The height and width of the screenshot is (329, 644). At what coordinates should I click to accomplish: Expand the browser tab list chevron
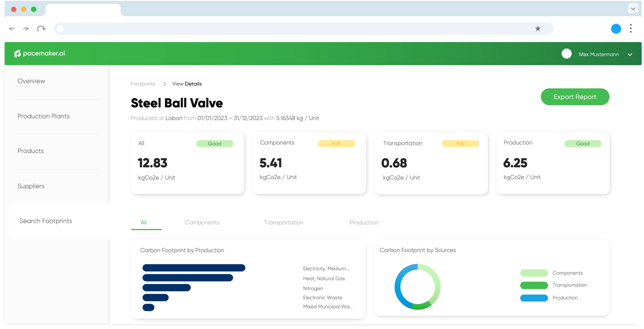[x=633, y=9]
